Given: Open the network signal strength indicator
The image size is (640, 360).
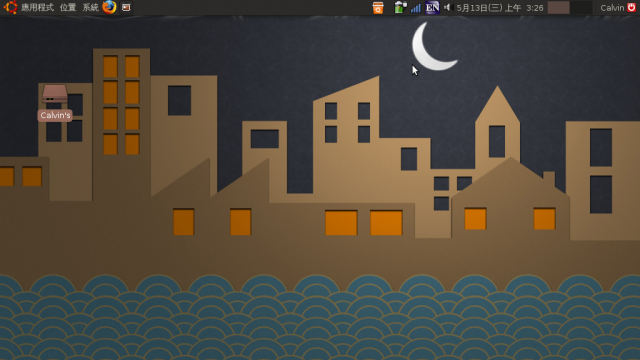Looking at the screenshot, I should point(416,8).
